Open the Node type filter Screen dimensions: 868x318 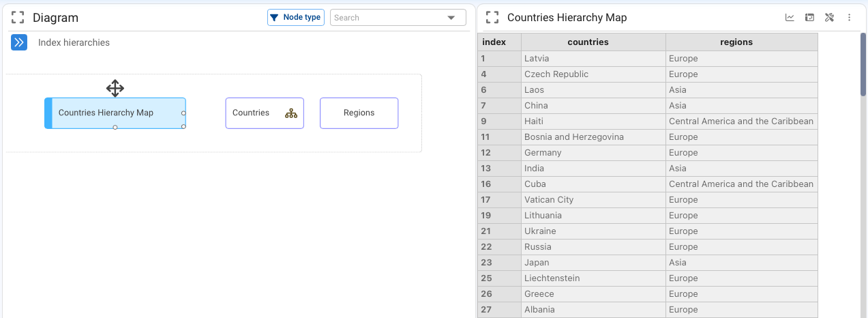tap(295, 18)
